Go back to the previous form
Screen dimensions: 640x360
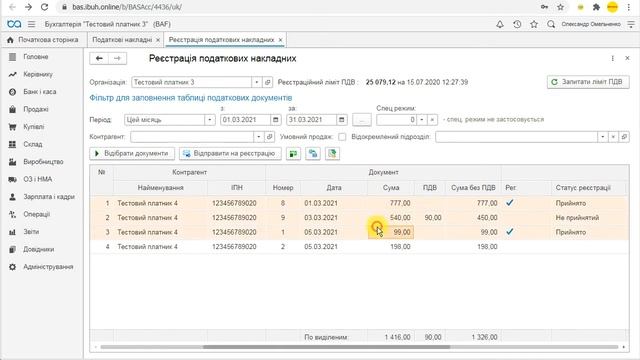click(99, 58)
